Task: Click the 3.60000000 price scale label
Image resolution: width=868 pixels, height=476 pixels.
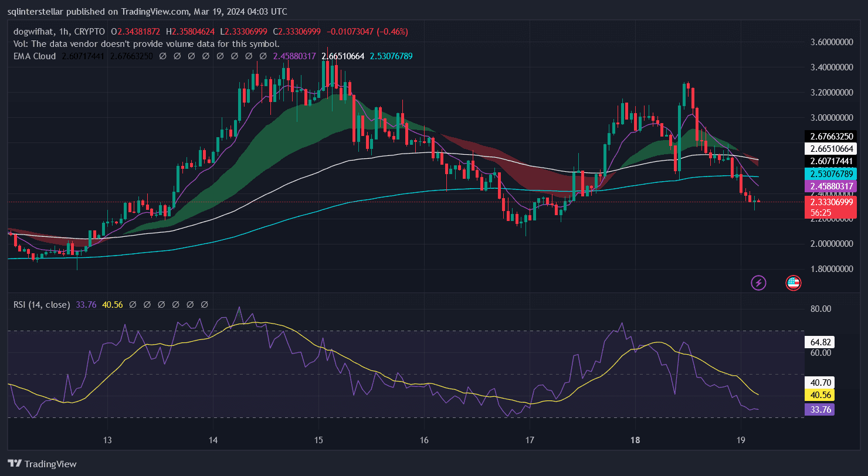Action: click(x=832, y=42)
